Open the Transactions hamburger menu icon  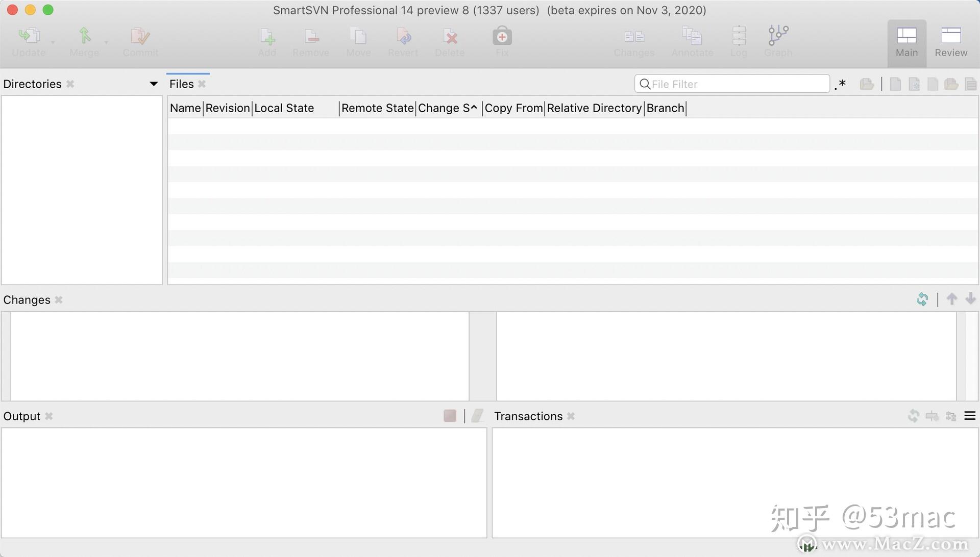pyautogui.click(x=969, y=416)
